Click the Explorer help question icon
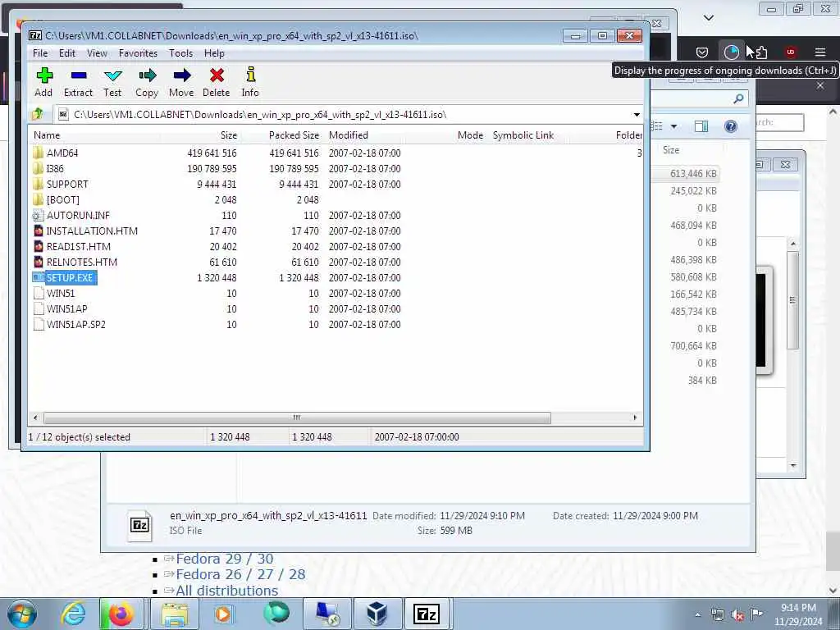This screenshot has width=840, height=630. tap(731, 126)
